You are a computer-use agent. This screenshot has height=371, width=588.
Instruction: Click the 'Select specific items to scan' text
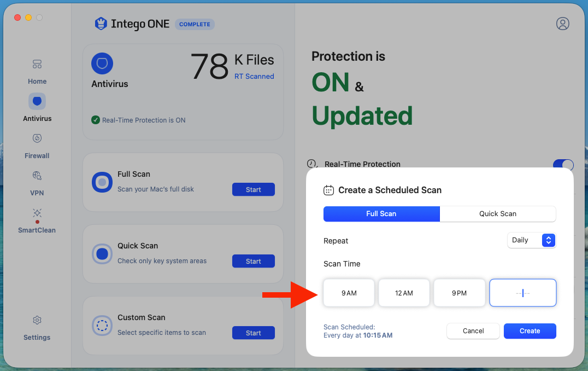pyautogui.click(x=162, y=332)
